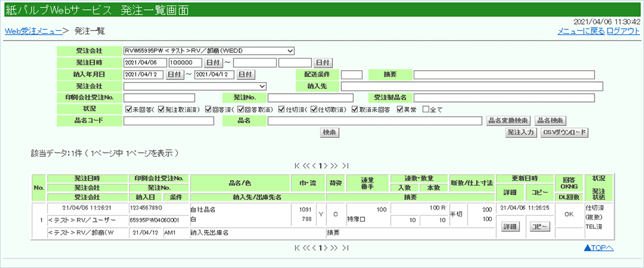644x268 pixels.
Task: Click the メニューに戻る link
Action: (x=581, y=31)
